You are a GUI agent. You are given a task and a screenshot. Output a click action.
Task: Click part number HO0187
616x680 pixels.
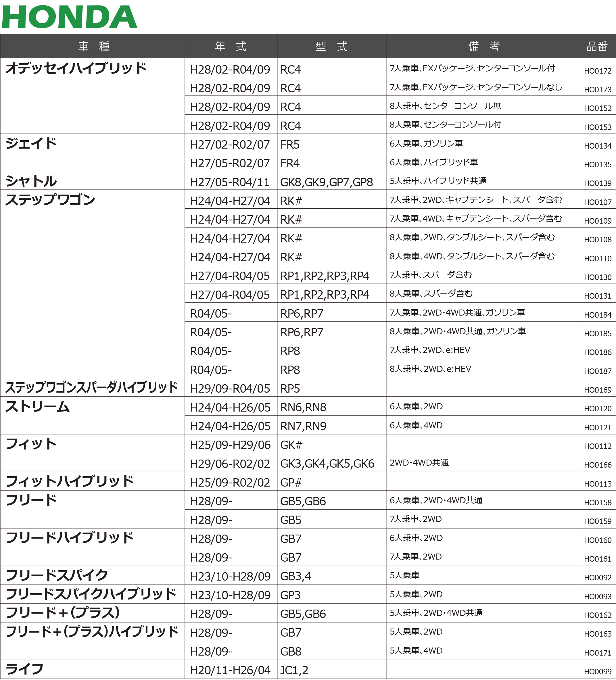[597, 371]
